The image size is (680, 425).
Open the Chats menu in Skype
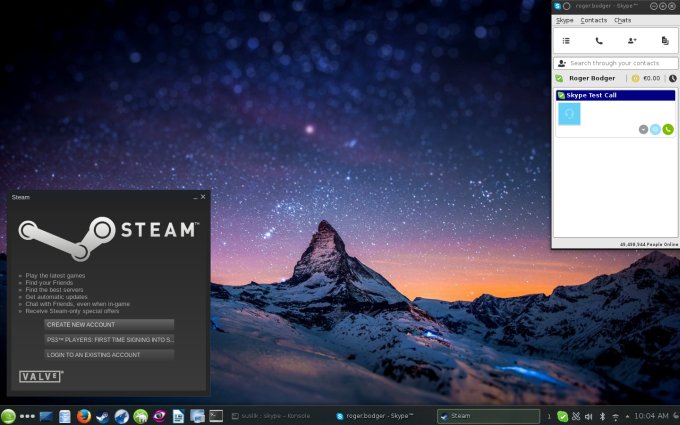point(622,20)
